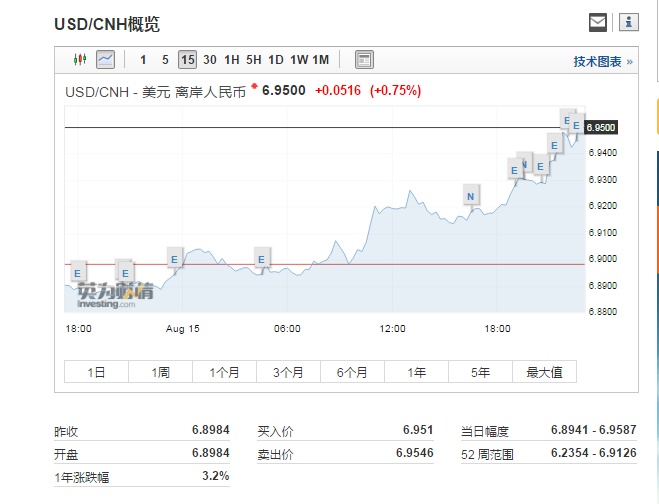Select the 1H interval
659x504 pixels.
coord(232,60)
